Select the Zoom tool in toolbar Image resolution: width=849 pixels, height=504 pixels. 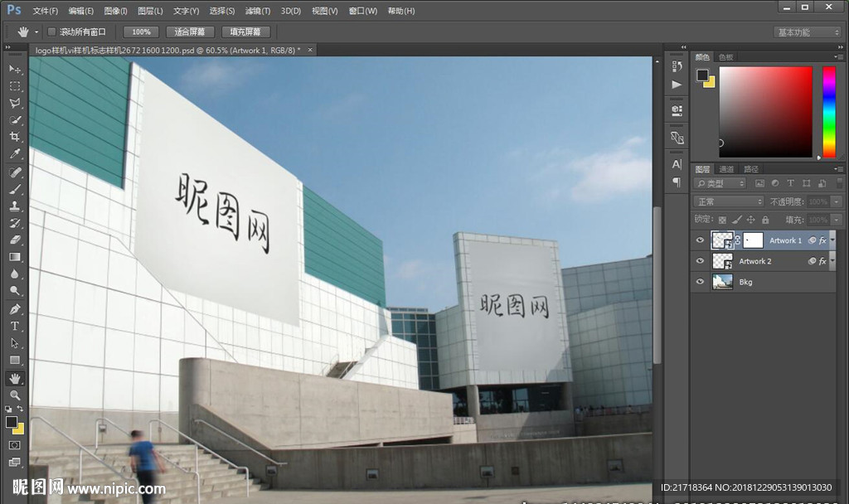[15, 395]
